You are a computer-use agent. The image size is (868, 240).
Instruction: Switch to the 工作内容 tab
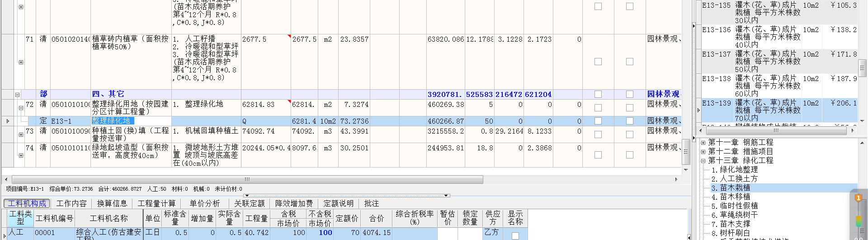71,203
